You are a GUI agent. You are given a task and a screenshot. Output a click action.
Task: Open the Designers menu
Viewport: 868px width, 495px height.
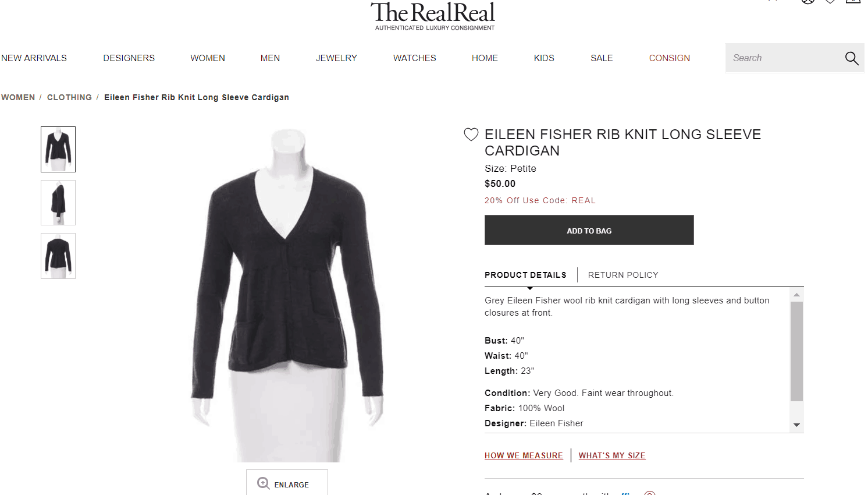coord(129,58)
